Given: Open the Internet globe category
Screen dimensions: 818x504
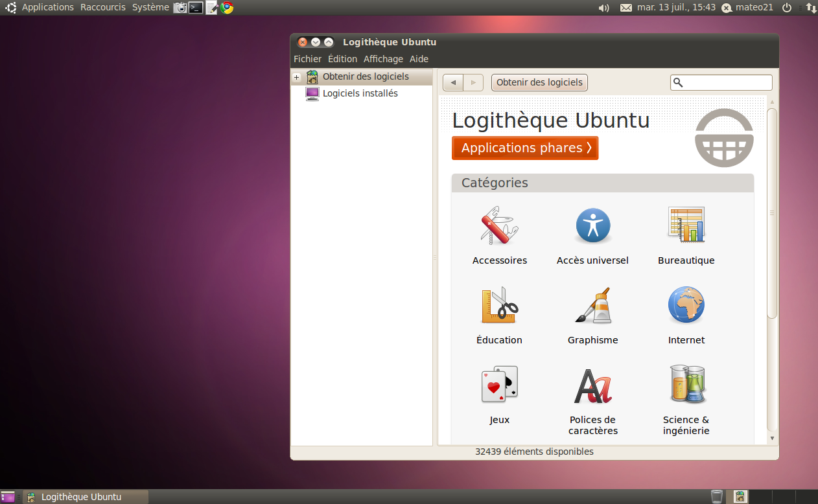Looking at the screenshot, I should [686, 306].
